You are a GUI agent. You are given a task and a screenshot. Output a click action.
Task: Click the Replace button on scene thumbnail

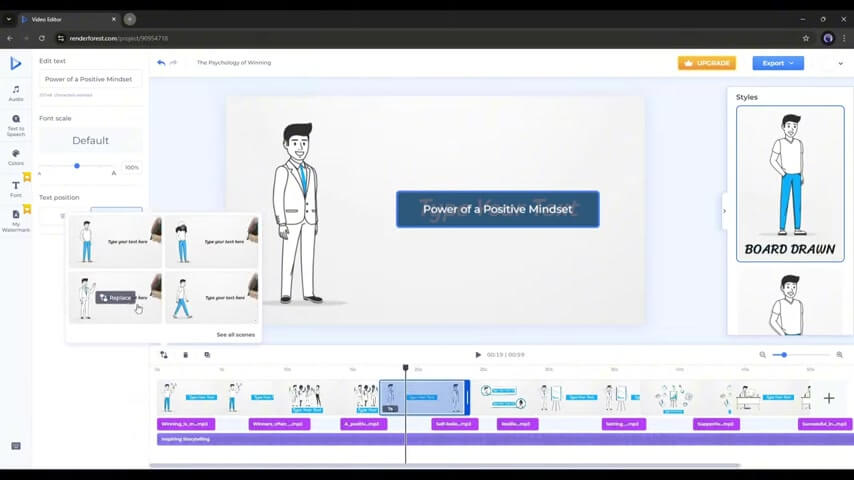tap(116, 297)
